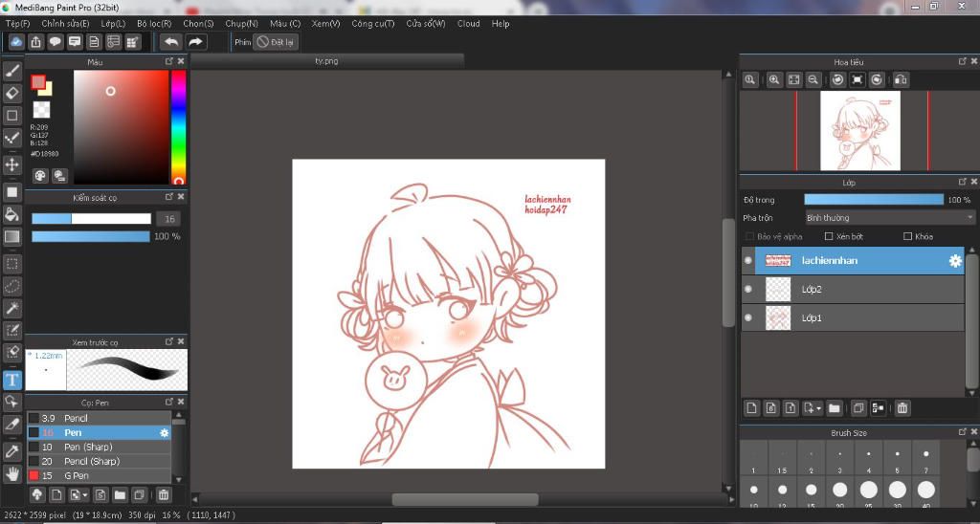
Task: Select the Move tool
Action: tap(11, 164)
